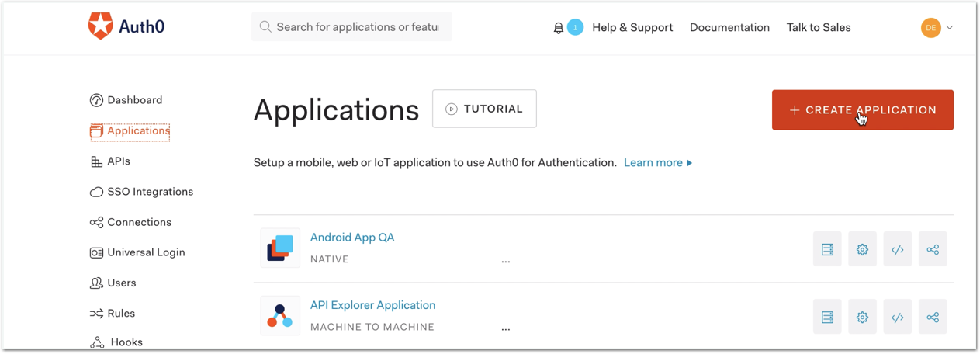Click the Auth0 logo
The image size is (980, 354).
tap(126, 26)
